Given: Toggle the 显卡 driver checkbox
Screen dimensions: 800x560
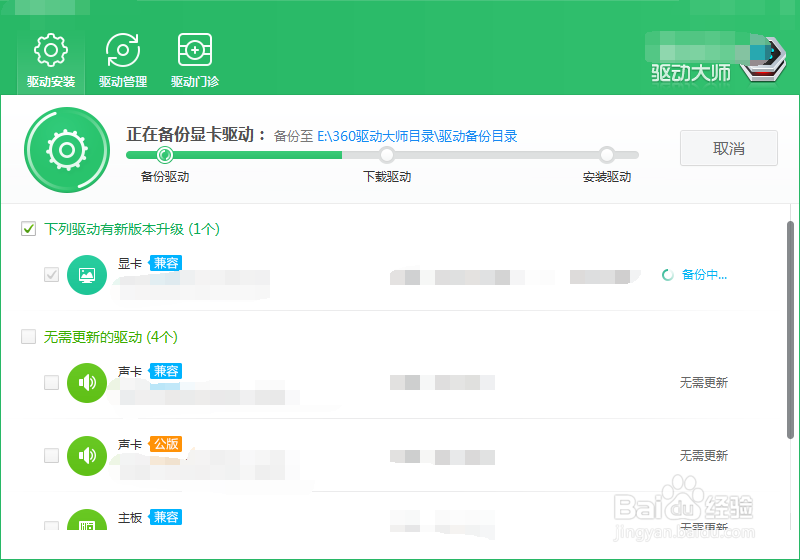Looking at the screenshot, I should coord(52,274).
